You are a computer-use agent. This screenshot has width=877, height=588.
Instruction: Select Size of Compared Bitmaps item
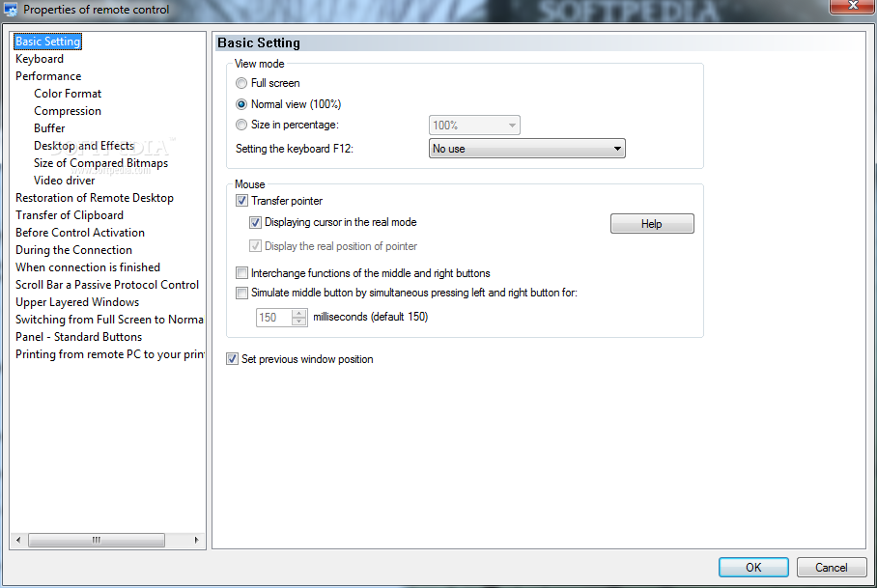click(x=100, y=162)
